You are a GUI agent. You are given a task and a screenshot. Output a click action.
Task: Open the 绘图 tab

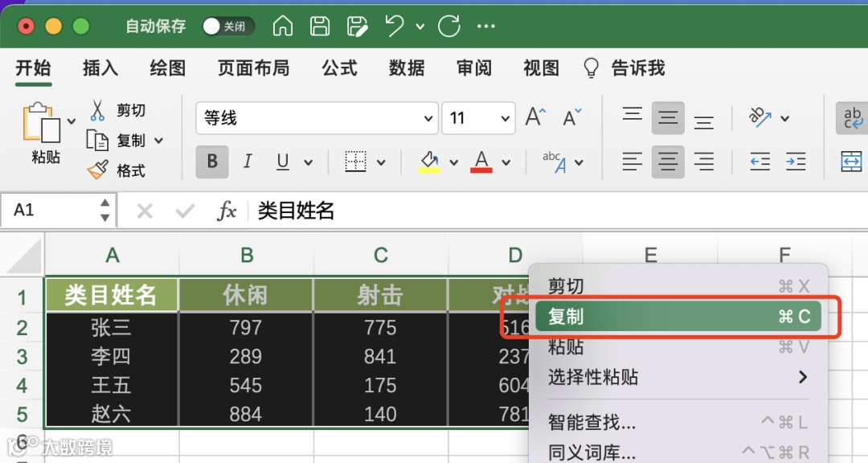coord(168,68)
